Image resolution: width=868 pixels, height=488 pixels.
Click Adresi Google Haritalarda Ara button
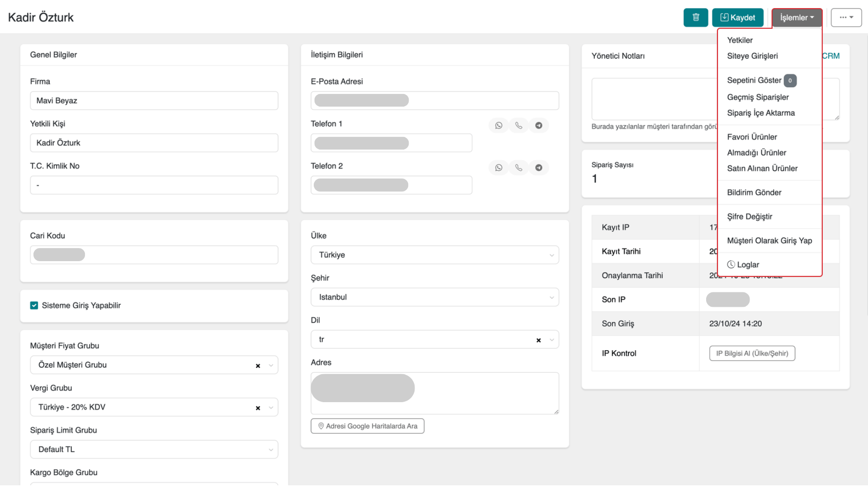(x=367, y=426)
